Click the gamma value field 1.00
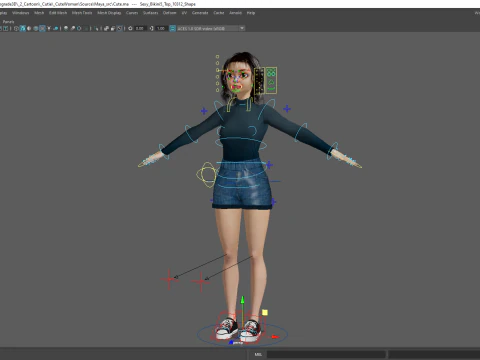This screenshot has width=480, height=360. click(161, 28)
